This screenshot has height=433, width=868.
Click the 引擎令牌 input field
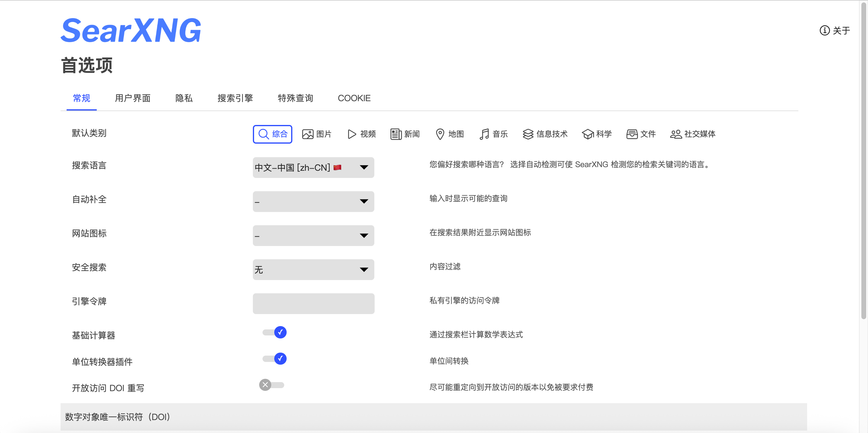coord(313,303)
